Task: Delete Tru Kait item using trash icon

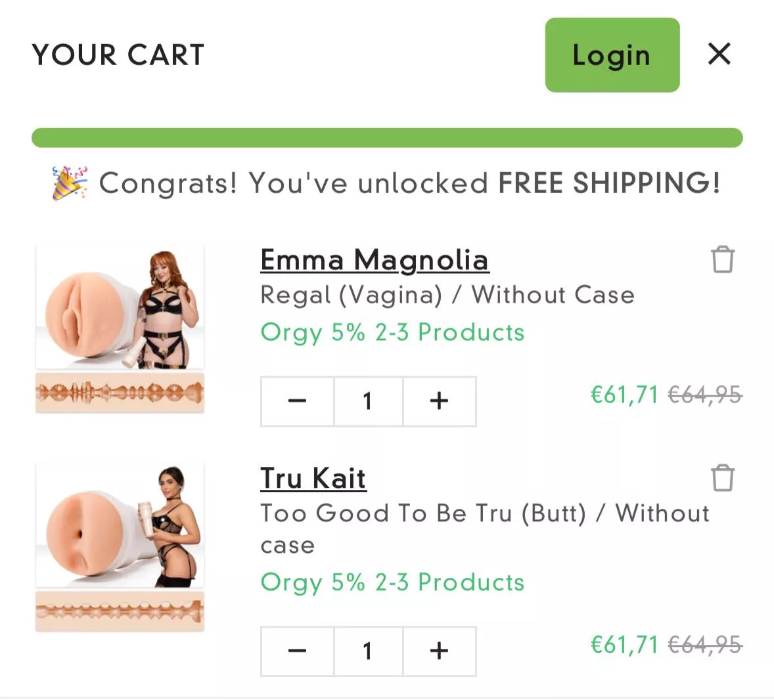Action: click(x=722, y=477)
